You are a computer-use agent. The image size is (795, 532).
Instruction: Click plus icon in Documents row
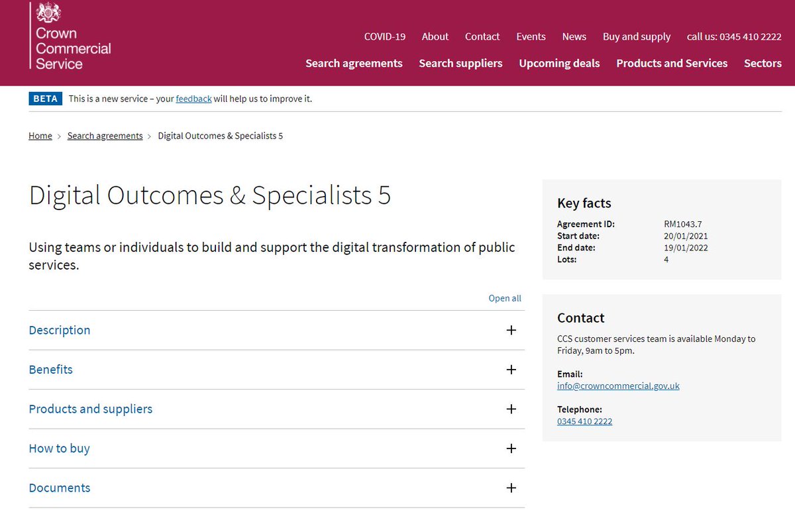coord(511,488)
